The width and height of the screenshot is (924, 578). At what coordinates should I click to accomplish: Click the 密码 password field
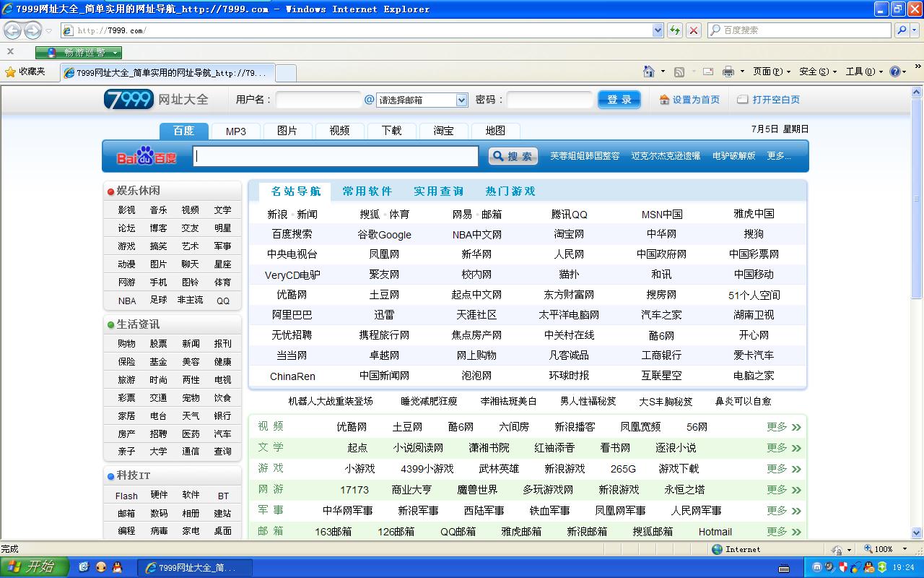549,100
